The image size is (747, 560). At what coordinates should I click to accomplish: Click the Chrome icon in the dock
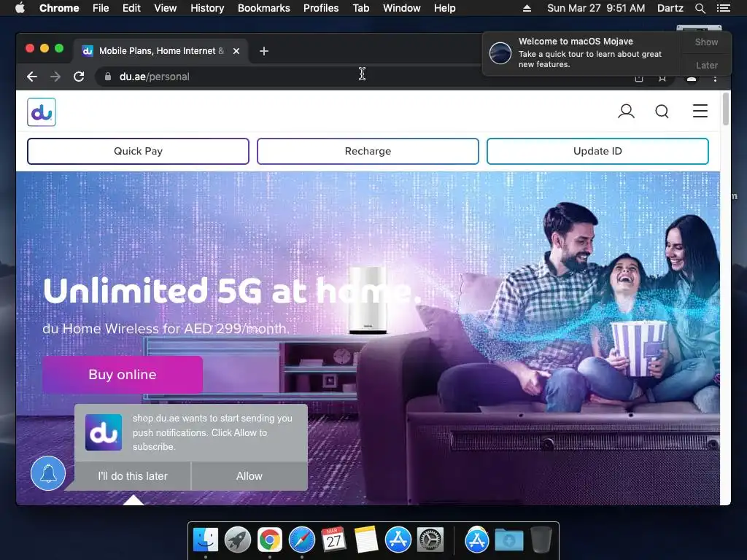point(270,540)
